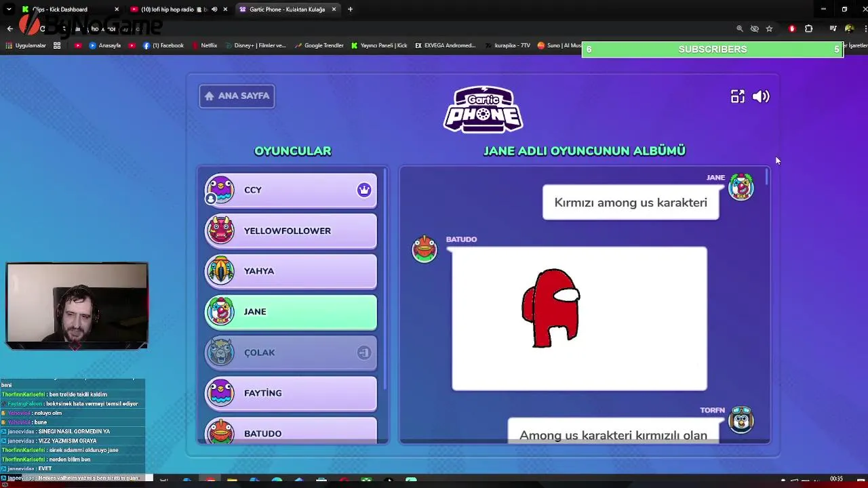Go back to the previous page
The image size is (868, 488).
pyautogui.click(x=9, y=28)
